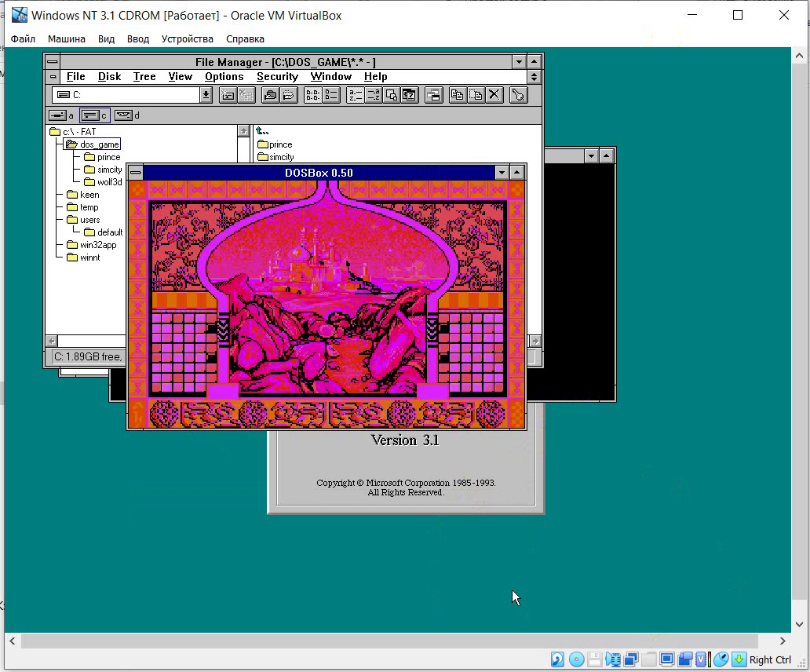The image size is (810, 672).
Task: Select the win32app folder
Action: (x=91, y=245)
